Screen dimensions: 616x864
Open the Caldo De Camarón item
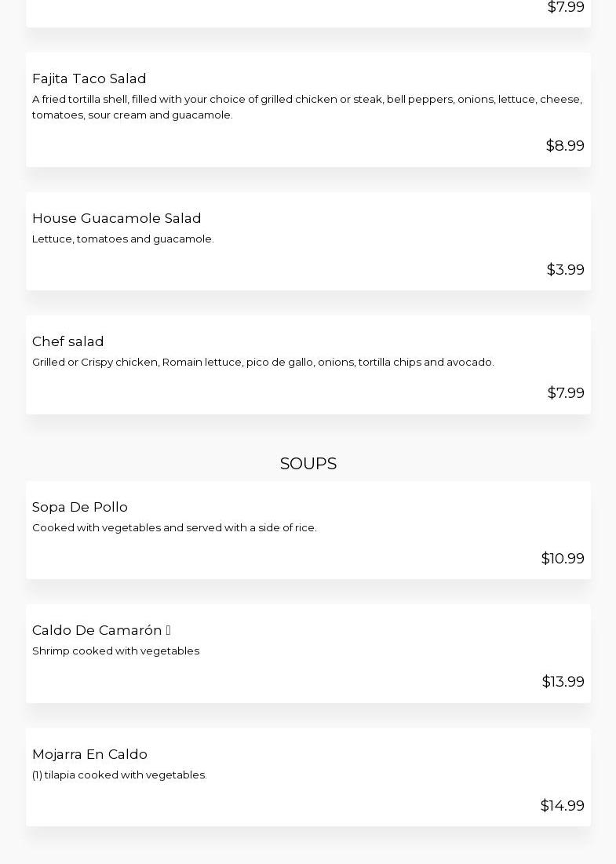[97, 630]
